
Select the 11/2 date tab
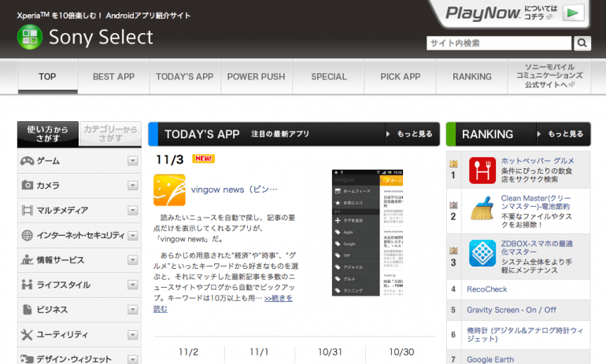click(189, 352)
